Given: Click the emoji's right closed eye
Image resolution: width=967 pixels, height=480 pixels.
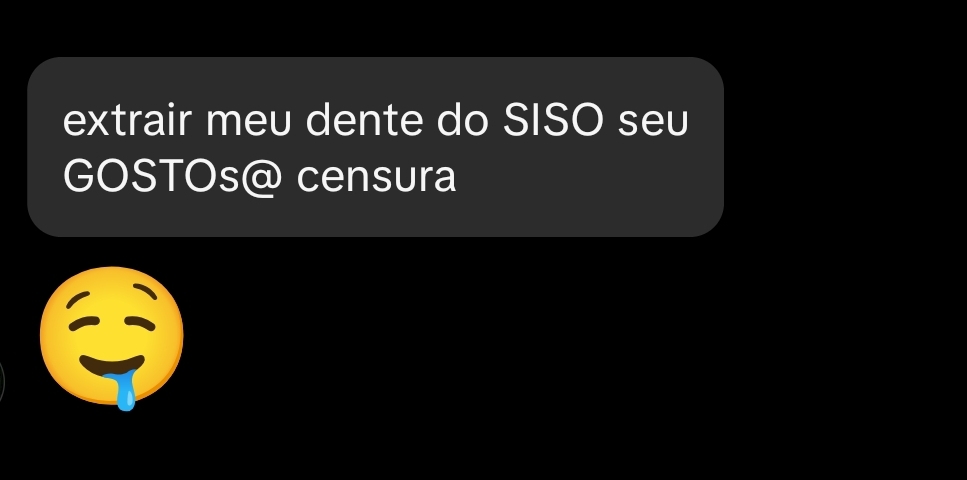Looking at the screenshot, I should pos(140,322).
